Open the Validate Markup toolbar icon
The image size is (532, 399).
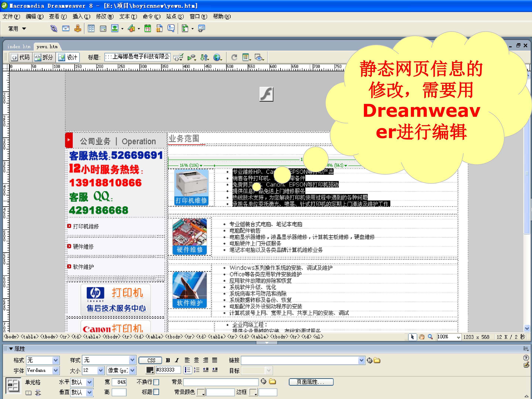pyautogui.click(x=178, y=57)
